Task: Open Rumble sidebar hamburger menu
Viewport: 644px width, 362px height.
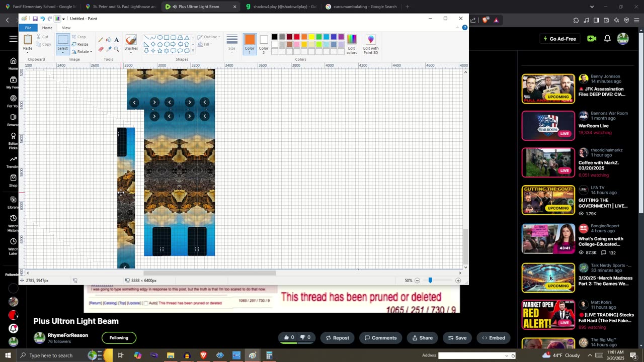Action: pyautogui.click(x=14, y=39)
